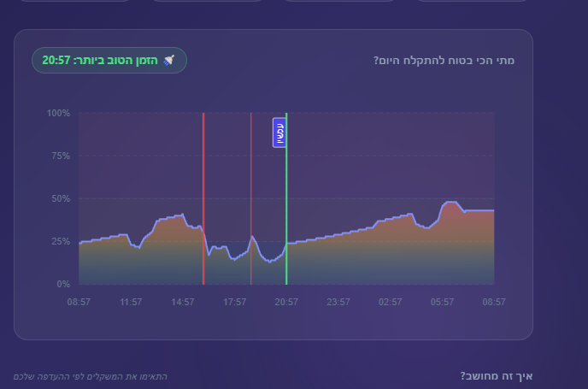
Task: Click the 14:57 time axis label
Action: click(183, 302)
